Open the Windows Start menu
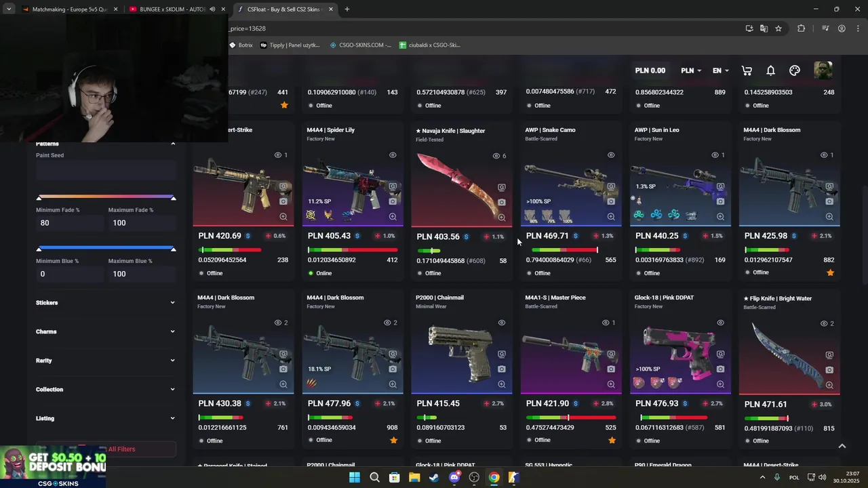868x488 pixels. pos(354,477)
